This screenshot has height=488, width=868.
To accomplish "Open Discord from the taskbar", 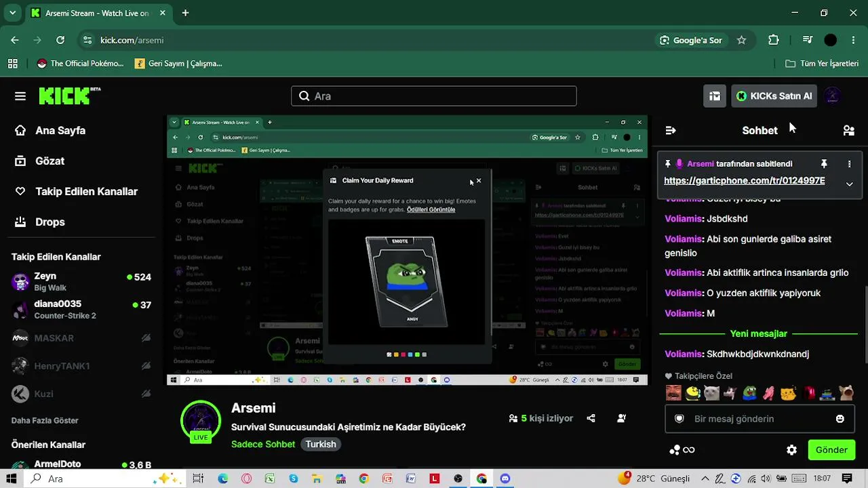I will 505,479.
